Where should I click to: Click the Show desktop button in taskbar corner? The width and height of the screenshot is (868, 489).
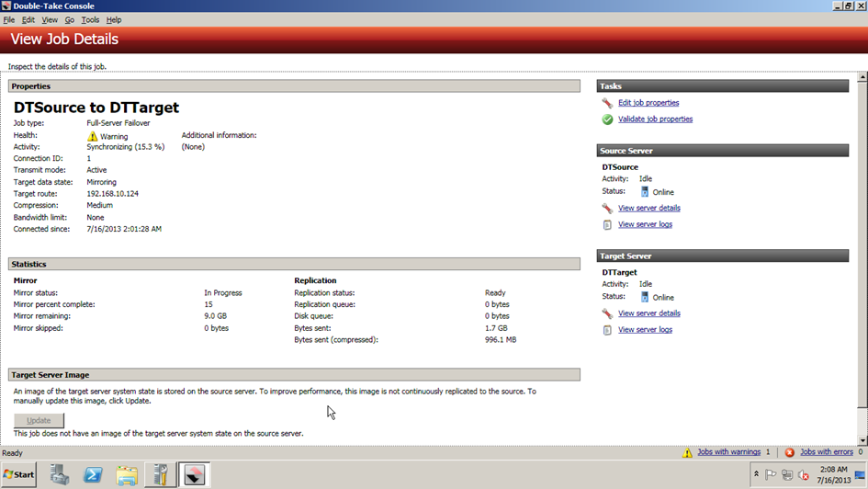[x=860, y=474]
